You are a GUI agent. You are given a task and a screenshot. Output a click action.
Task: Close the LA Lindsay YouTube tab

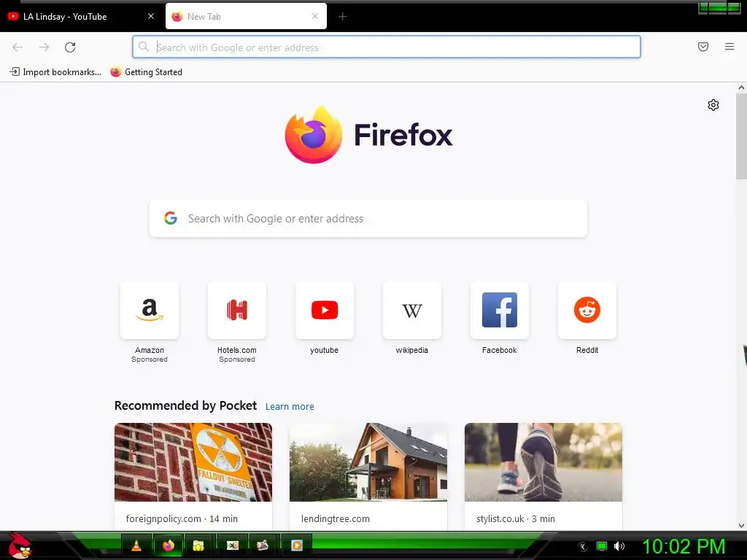point(151,16)
